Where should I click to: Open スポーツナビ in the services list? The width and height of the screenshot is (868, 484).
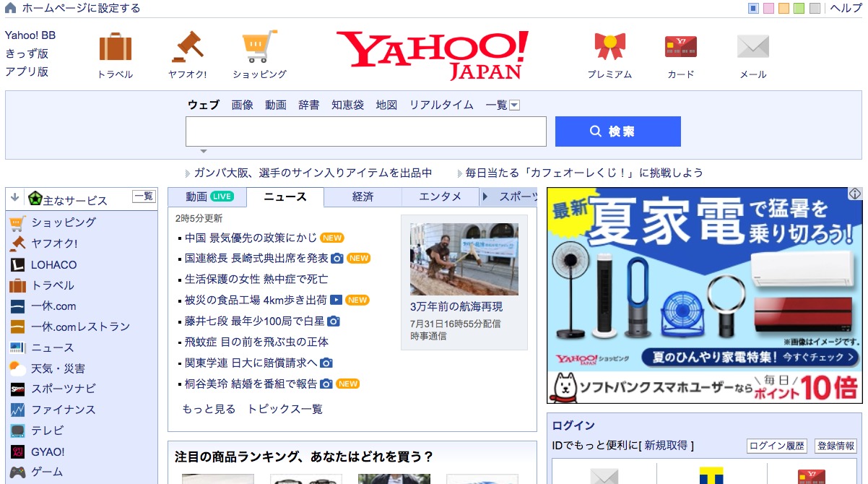point(64,389)
